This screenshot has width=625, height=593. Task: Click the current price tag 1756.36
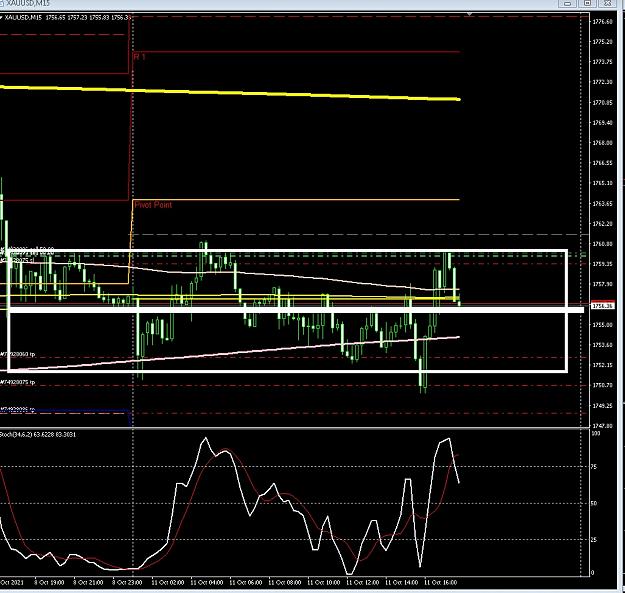pos(603,306)
